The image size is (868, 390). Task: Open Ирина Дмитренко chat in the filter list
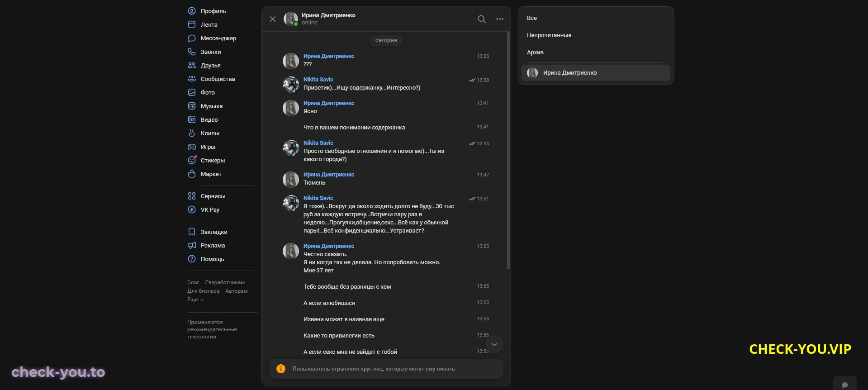[596, 73]
